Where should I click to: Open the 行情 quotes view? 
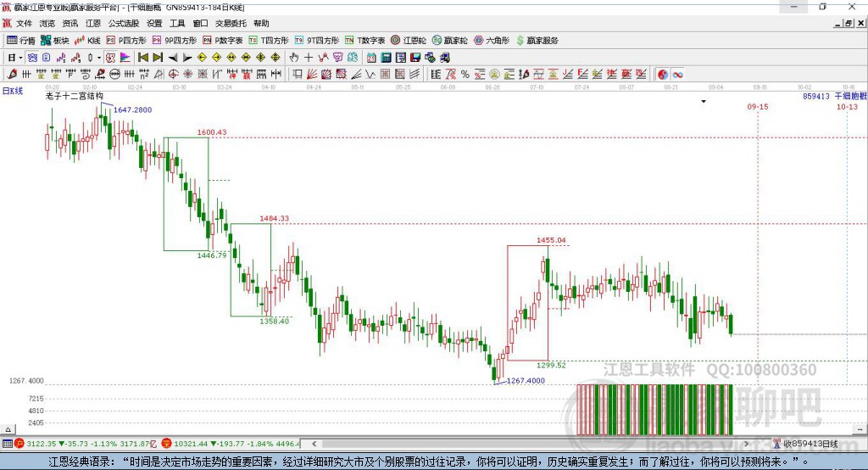point(21,41)
